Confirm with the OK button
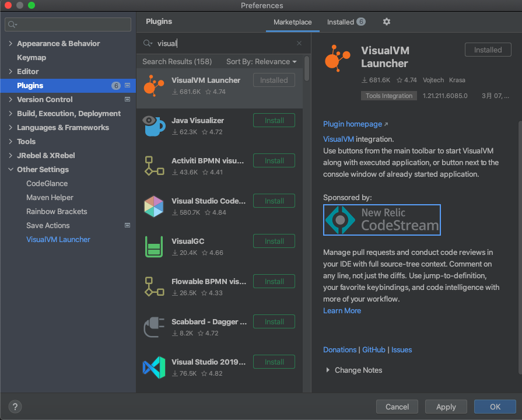The width and height of the screenshot is (522, 420). (x=495, y=407)
